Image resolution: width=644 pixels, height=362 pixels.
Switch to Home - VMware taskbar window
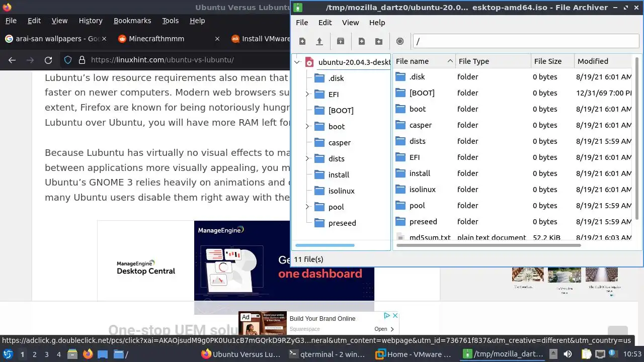[414, 354]
